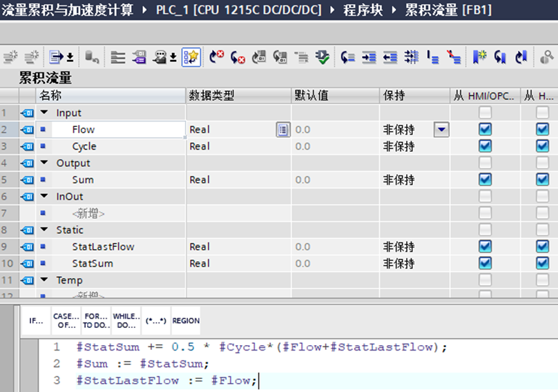Open dropdown arrow beside comment icon

173,57
